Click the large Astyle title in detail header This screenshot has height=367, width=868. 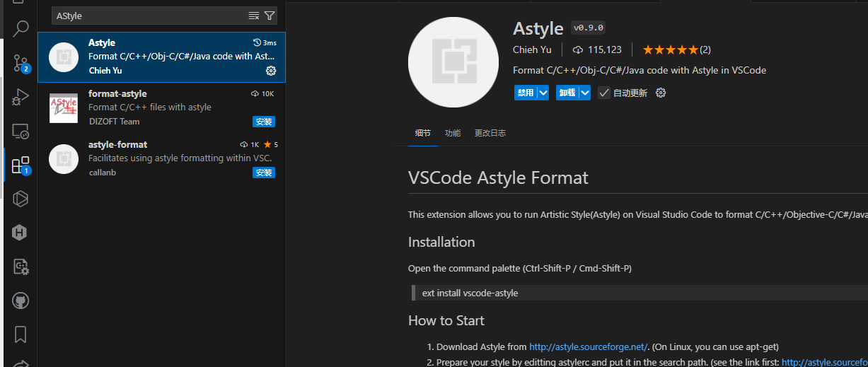click(x=538, y=28)
